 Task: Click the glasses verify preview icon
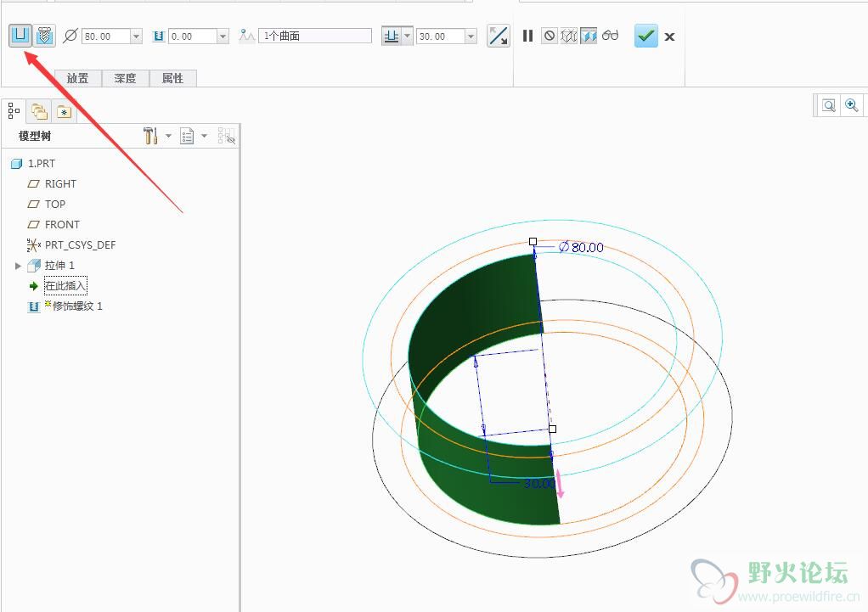[610, 36]
